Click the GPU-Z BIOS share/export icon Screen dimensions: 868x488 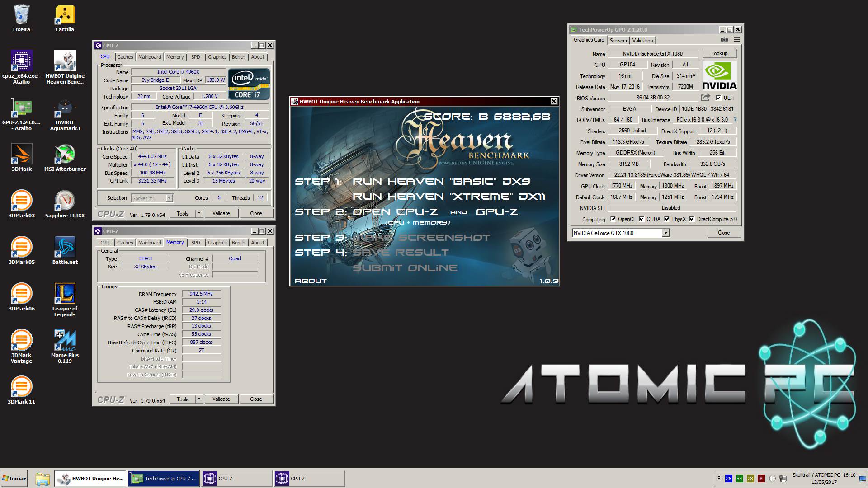[x=705, y=98]
